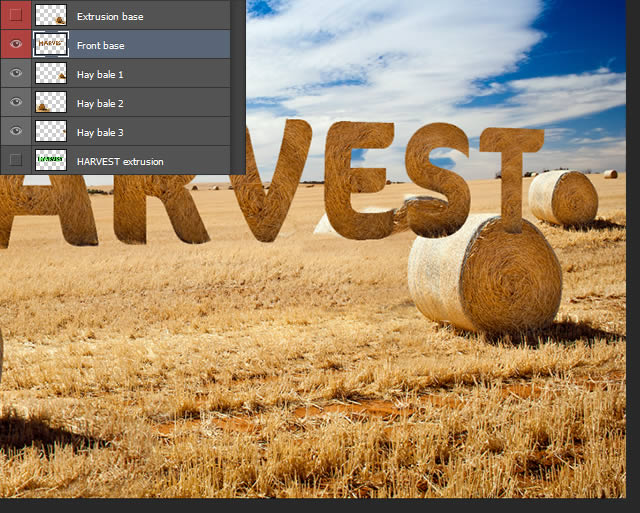Click the layers panel vertical scrollbar

238,87
